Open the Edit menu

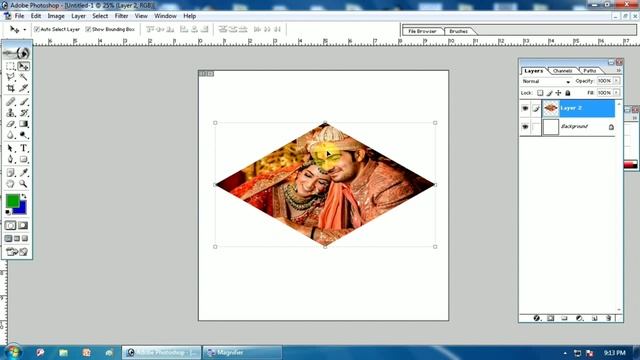click(x=36, y=16)
